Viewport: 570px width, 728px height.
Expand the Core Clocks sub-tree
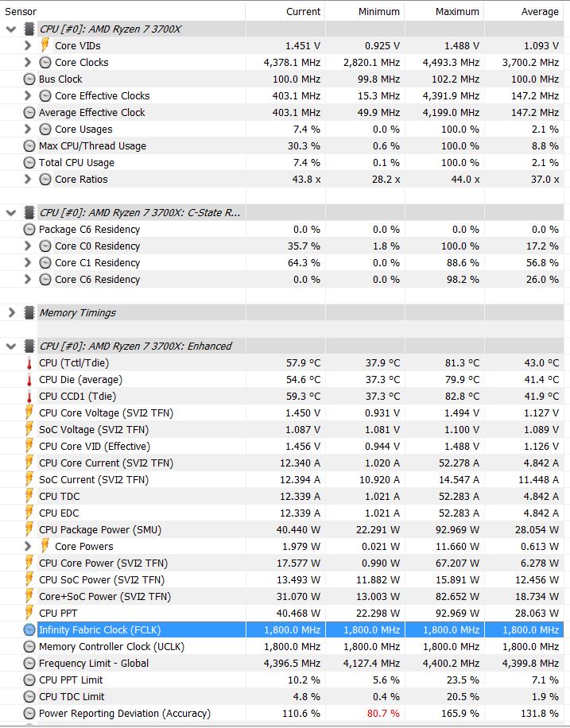coord(29,63)
